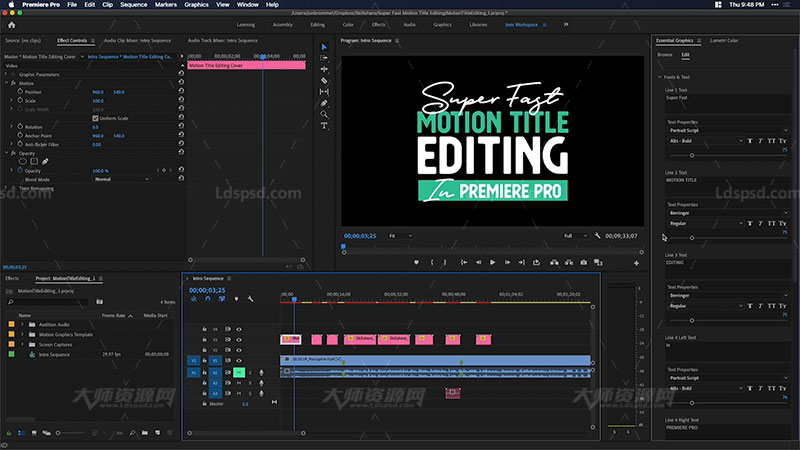This screenshot has height=450, width=800.
Task: Toggle timeline Snap magnet icon
Action: tap(208, 299)
